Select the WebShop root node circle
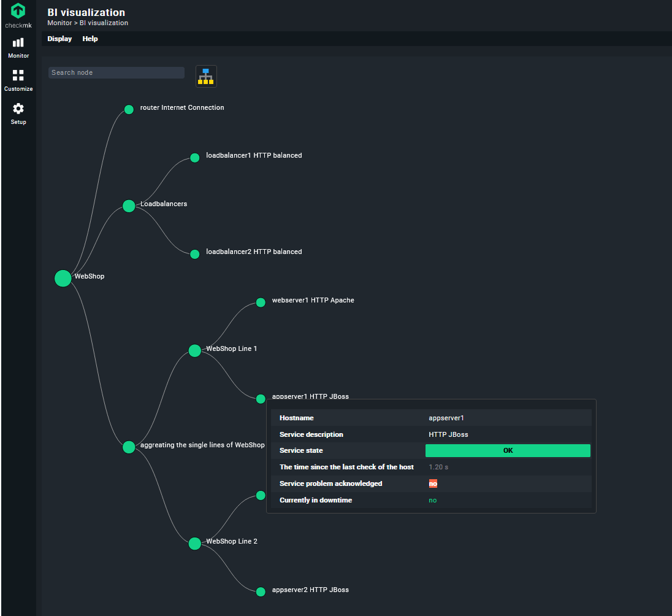This screenshot has width=672, height=616. (63, 279)
